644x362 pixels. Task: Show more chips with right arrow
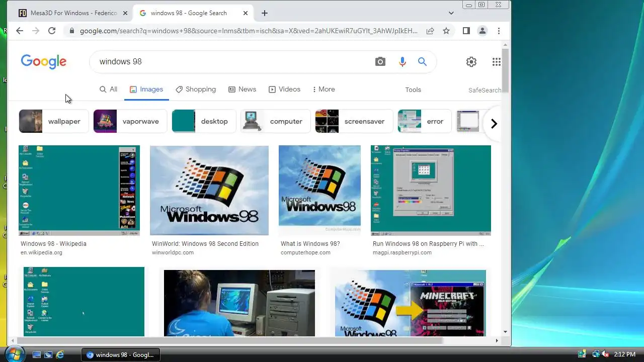[494, 124]
